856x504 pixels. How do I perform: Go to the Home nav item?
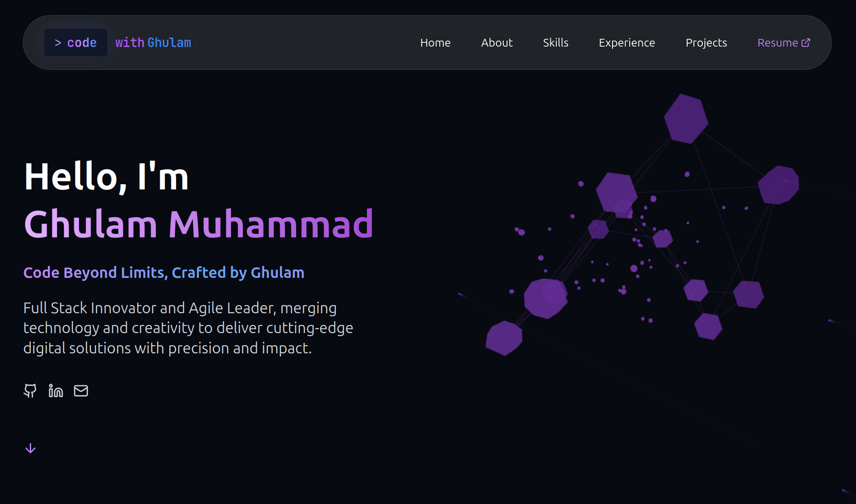tap(435, 43)
